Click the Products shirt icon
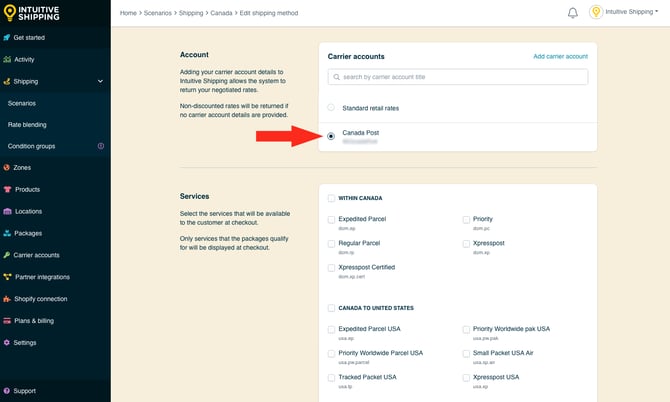This screenshot has height=402, width=670. click(x=7, y=189)
